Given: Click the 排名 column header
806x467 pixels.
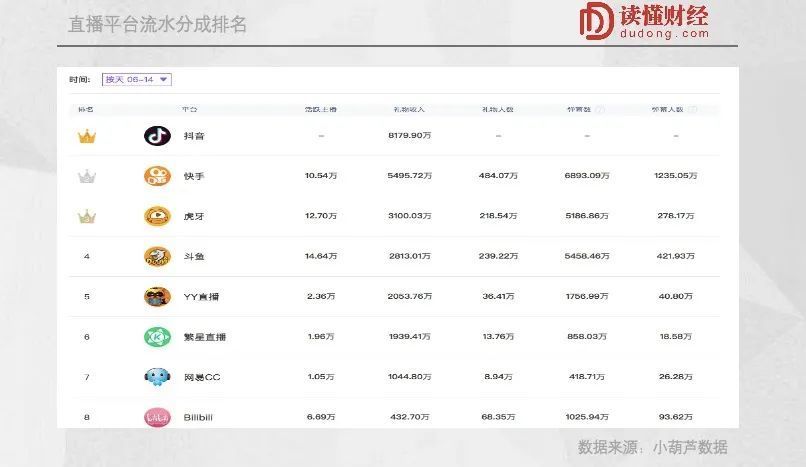Looking at the screenshot, I should pos(86,109).
